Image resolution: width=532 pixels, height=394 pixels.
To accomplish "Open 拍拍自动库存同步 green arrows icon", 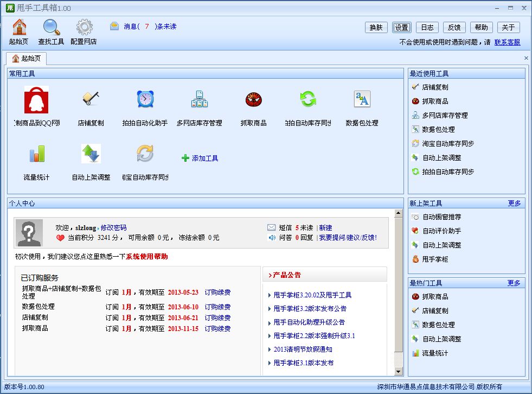I will pyautogui.click(x=307, y=99).
